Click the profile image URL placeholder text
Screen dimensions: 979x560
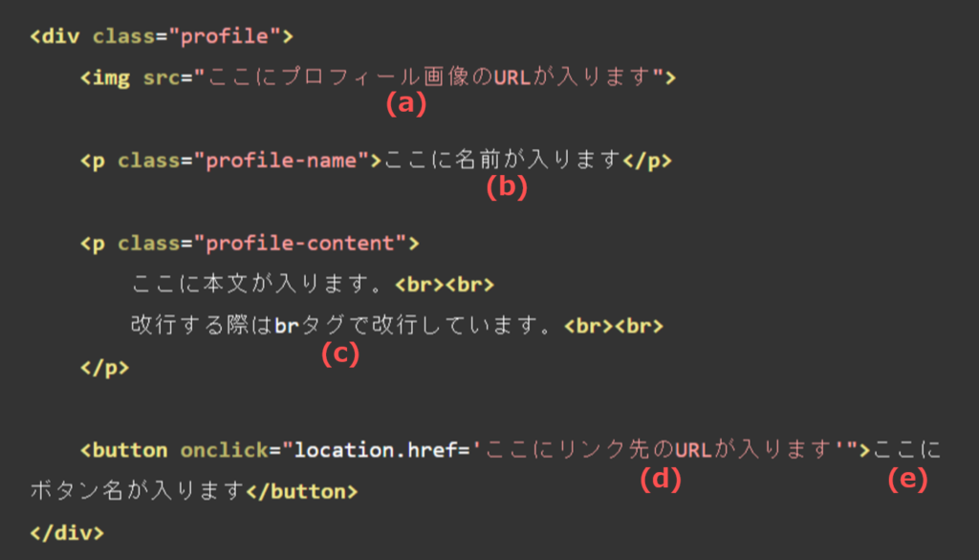pos(428,76)
